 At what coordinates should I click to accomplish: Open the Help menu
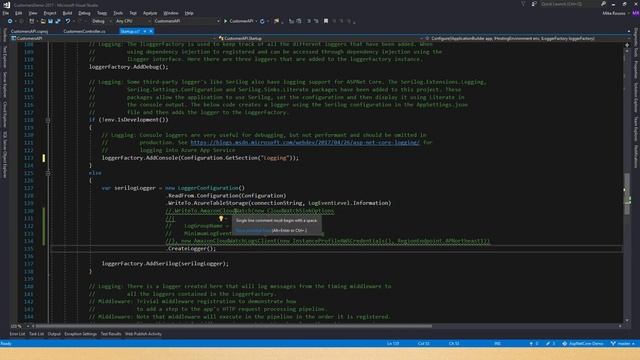click(189, 13)
